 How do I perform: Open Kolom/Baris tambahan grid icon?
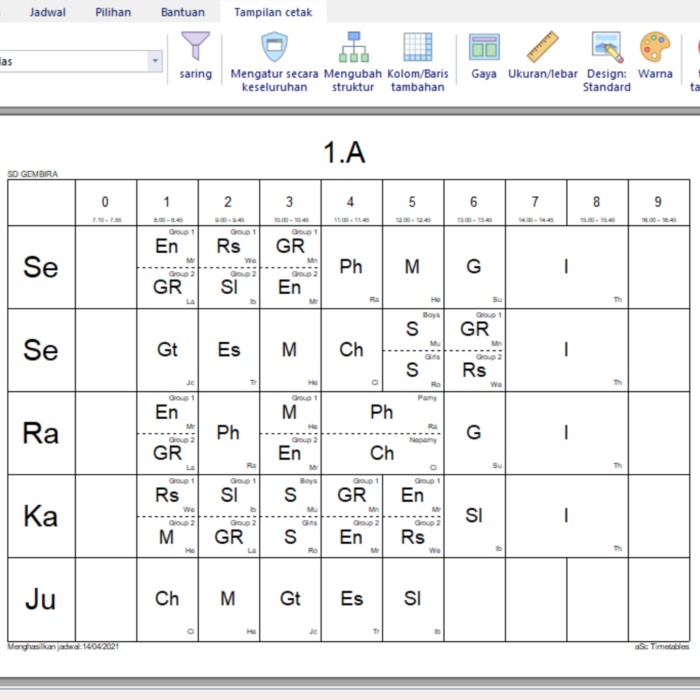pos(417,47)
